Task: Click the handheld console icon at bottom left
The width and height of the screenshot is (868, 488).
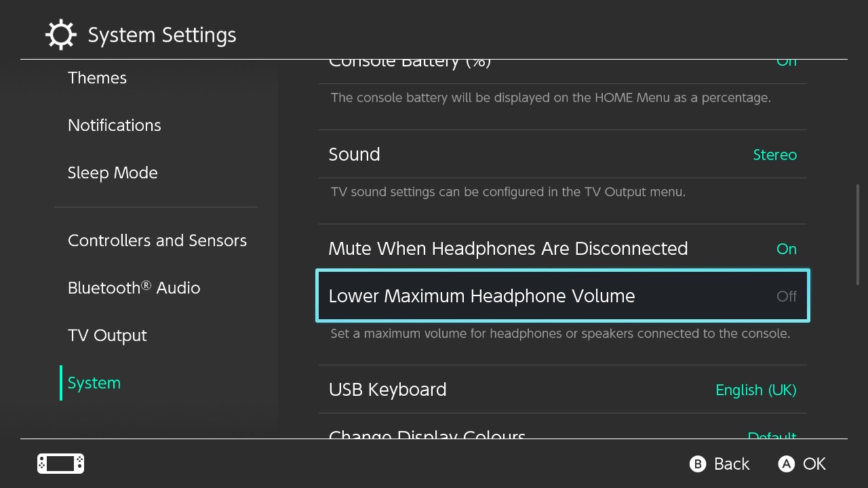Action: tap(60, 464)
